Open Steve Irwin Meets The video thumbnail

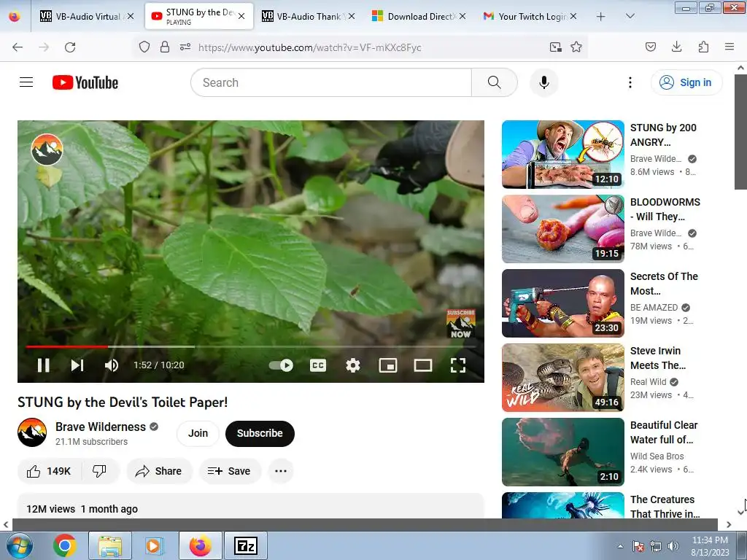click(x=562, y=377)
